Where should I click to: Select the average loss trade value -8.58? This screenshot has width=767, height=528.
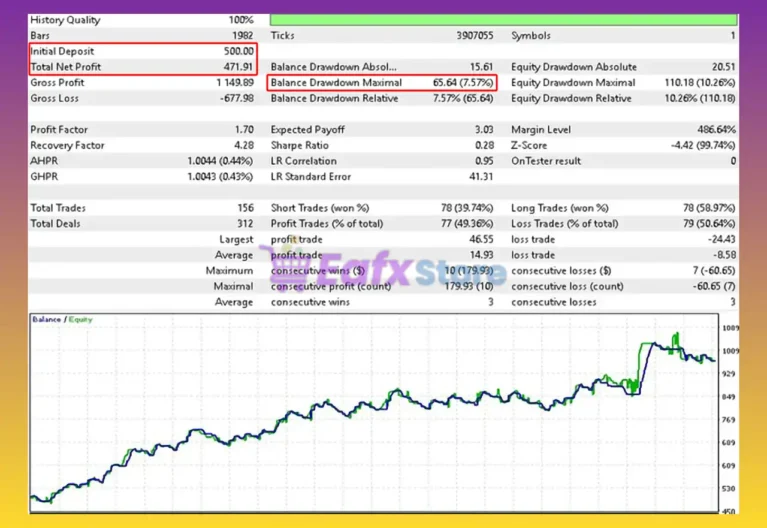tap(723, 255)
